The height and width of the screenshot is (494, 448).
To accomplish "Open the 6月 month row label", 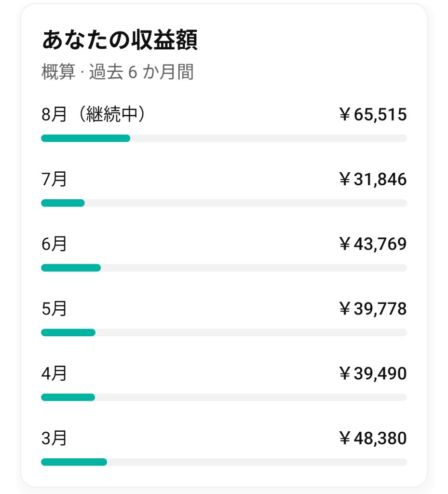I will [54, 244].
